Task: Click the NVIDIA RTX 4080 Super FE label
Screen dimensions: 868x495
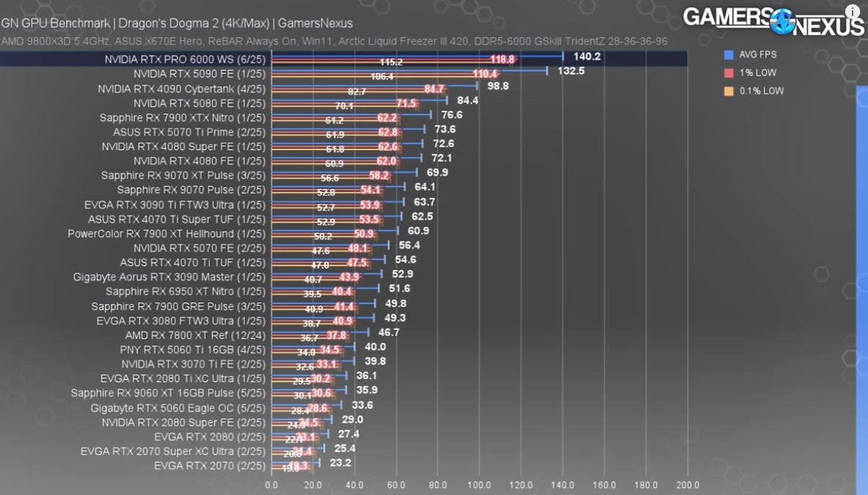Action: click(x=184, y=146)
